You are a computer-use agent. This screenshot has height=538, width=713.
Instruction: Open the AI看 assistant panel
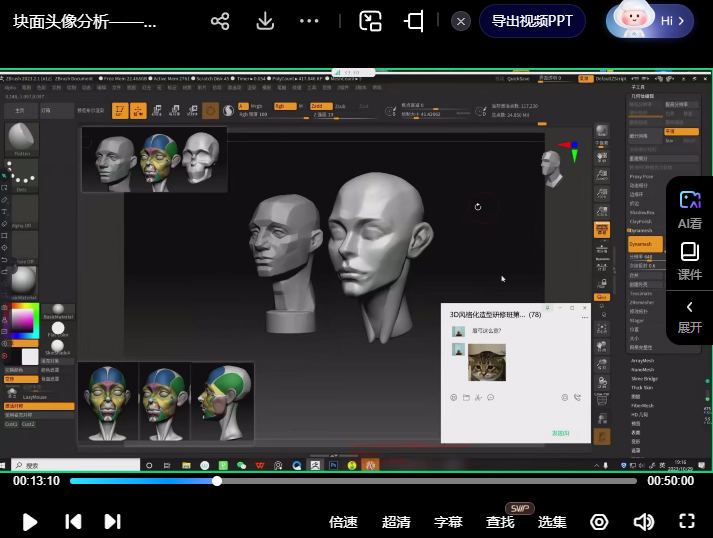point(690,210)
